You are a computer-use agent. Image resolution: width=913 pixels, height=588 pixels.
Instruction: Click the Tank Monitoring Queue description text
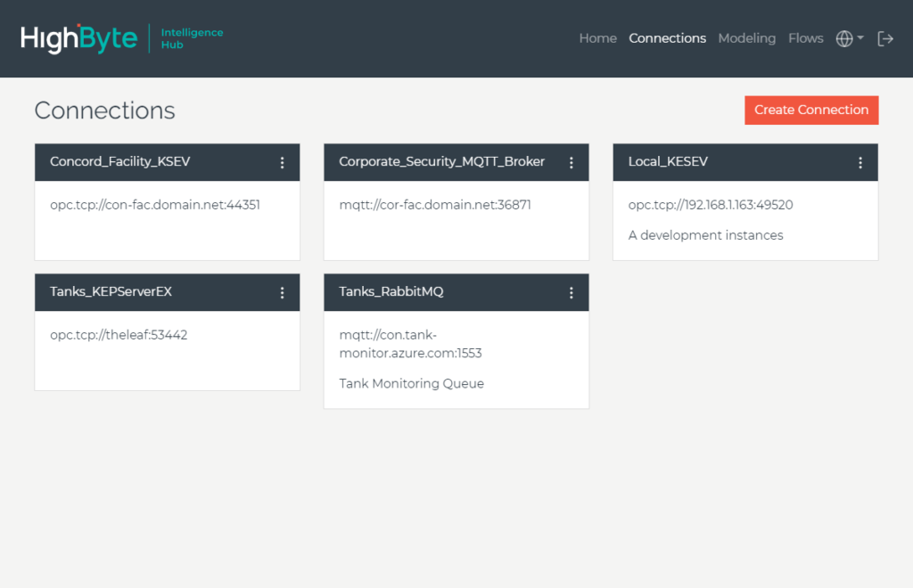(x=411, y=383)
